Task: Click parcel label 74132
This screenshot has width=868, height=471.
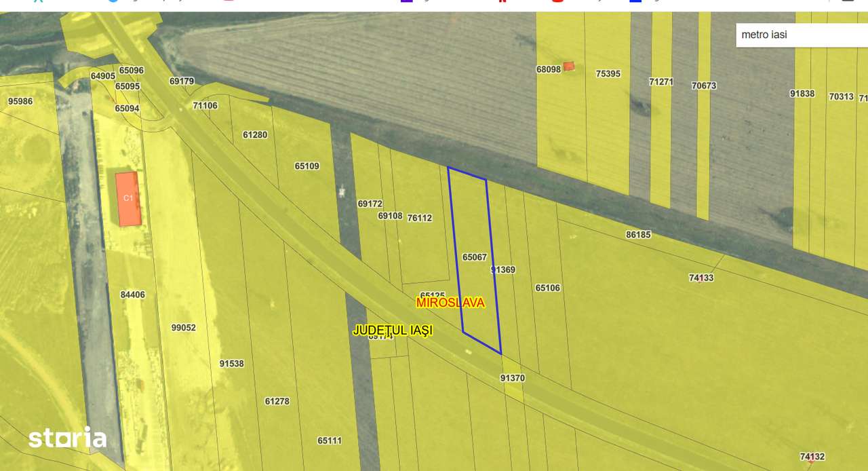Action: [812, 457]
